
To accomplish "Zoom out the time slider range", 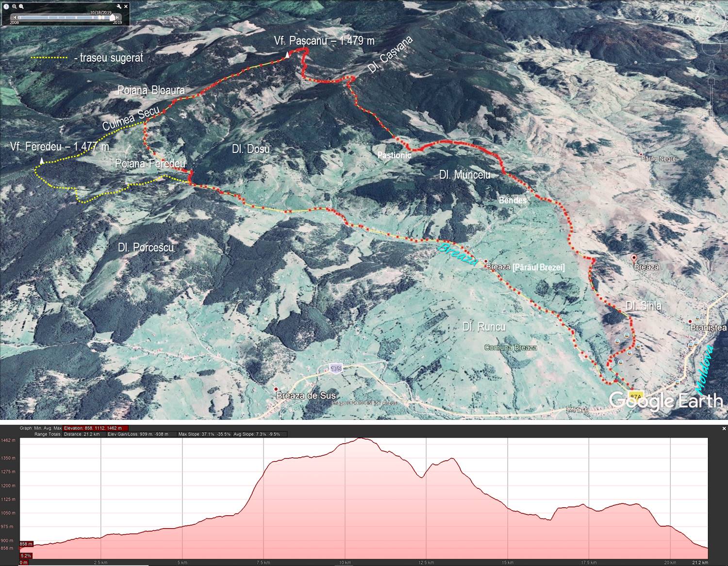I will [15, 7].
